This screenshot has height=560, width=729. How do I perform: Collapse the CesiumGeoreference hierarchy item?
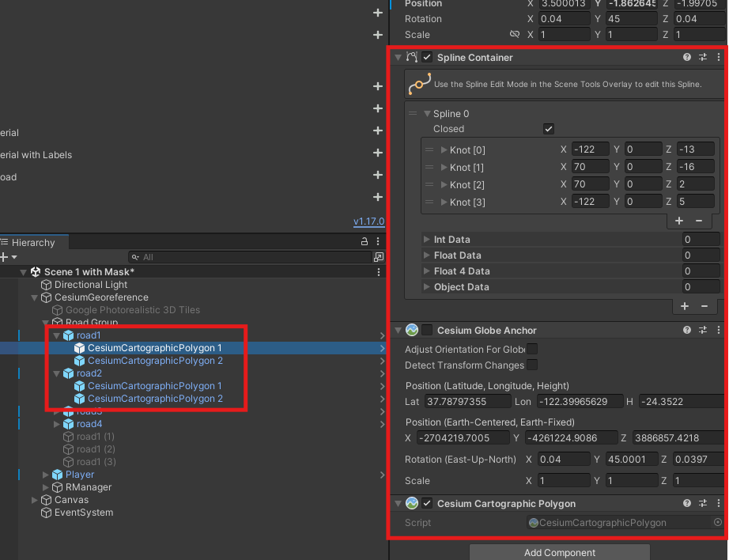point(35,297)
